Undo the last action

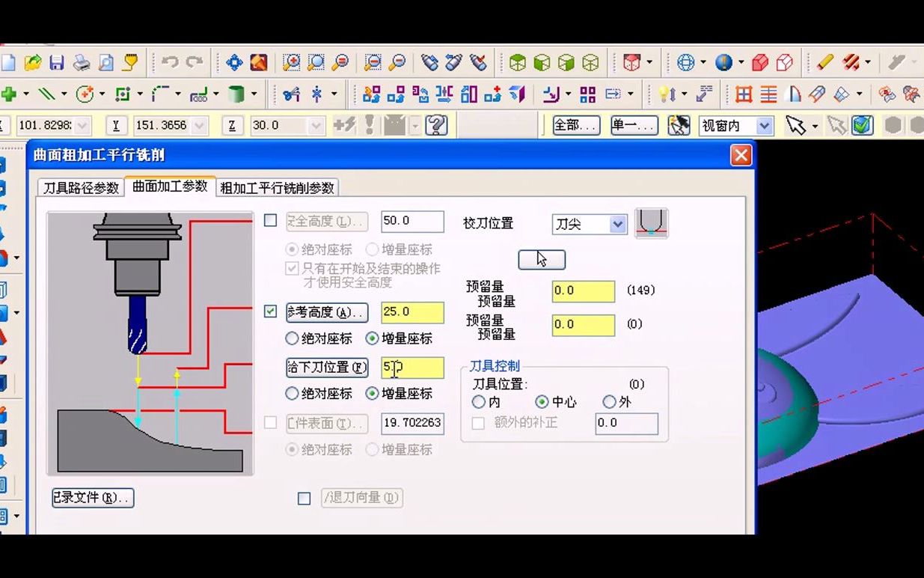click(170, 63)
